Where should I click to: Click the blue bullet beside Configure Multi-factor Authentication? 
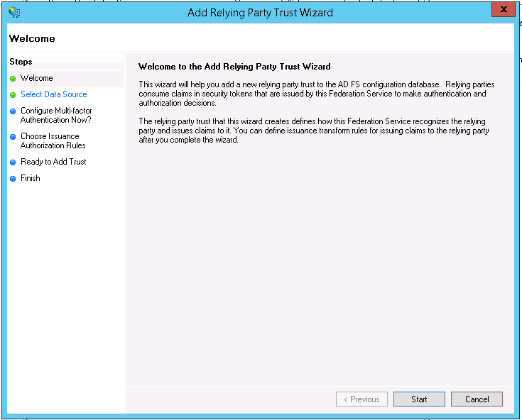pyautogui.click(x=13, y=111)
